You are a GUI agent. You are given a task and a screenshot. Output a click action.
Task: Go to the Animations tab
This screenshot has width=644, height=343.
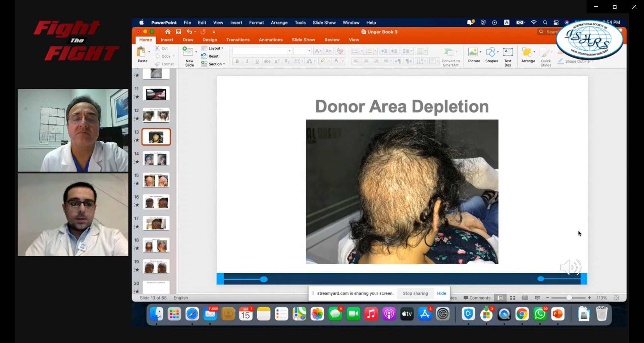pos(271,40)
